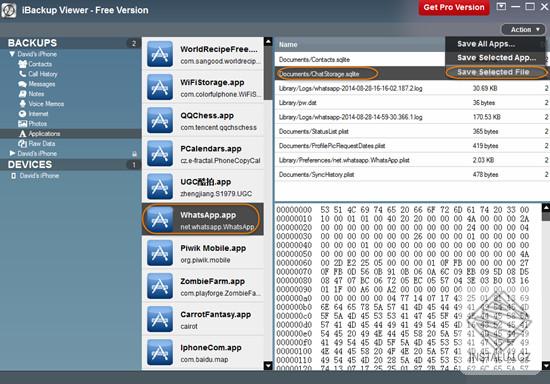Select net.whatsapp.WhatsApp.plist preferences file

click(412, 160)
